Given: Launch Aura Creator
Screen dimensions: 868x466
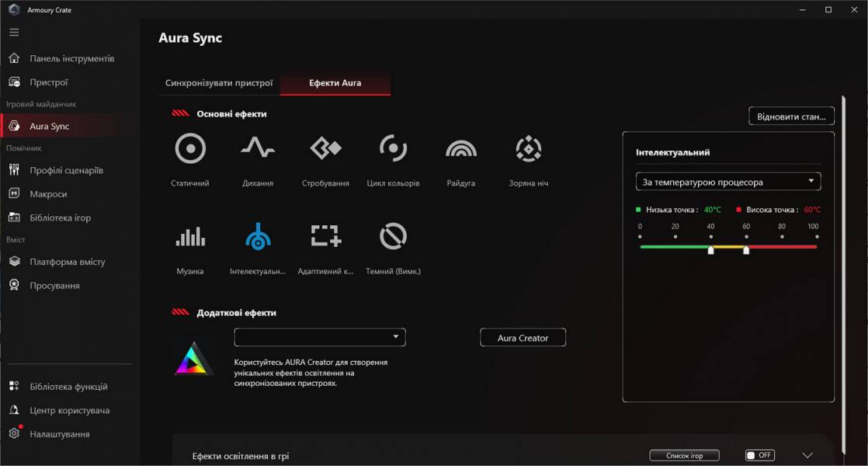Looking at the screenshot, I should click(523, 337).
